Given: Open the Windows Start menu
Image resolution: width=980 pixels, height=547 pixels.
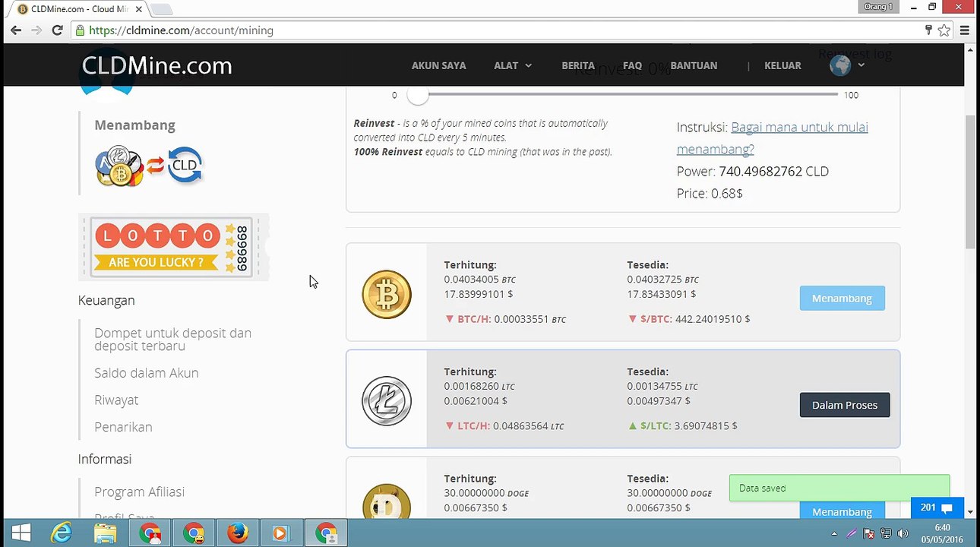Looking at the screenshot, I should (x=21, y=533).
